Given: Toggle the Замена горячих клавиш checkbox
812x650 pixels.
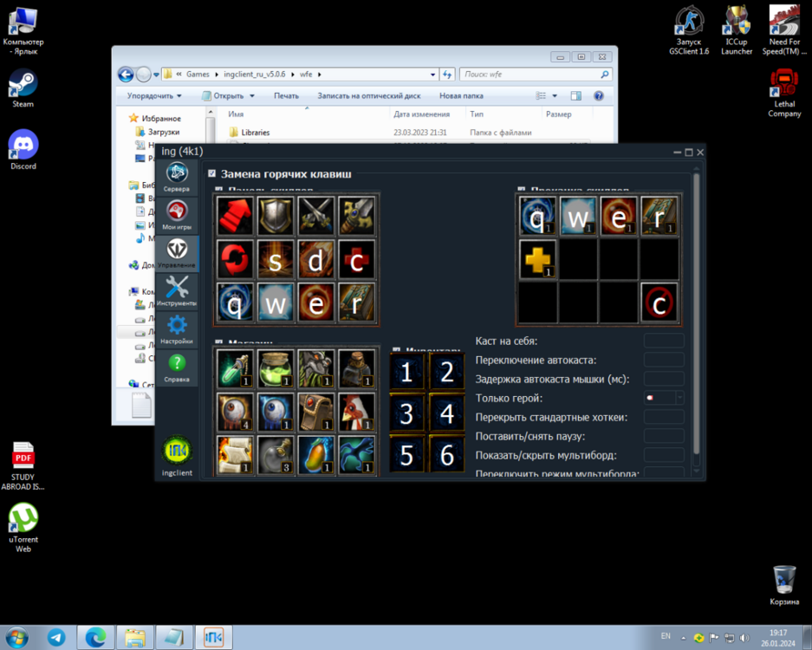Looking at the screenshot, I should (x=212, y=174).
